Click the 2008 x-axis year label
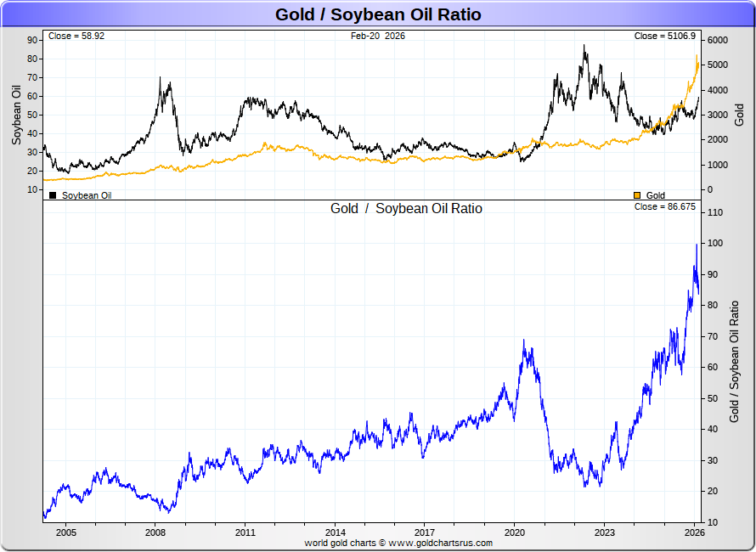This screenshot has width=756, height=552. pos(155,532)
